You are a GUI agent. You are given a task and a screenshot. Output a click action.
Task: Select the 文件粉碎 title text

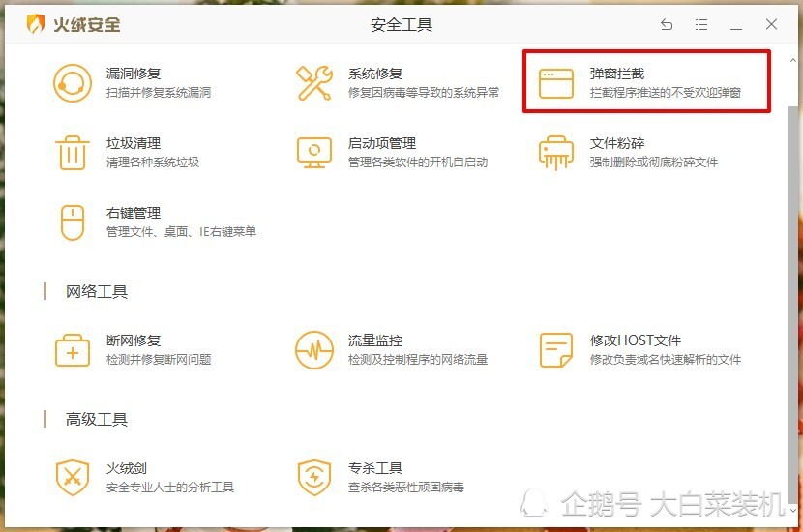coord(617,143)
